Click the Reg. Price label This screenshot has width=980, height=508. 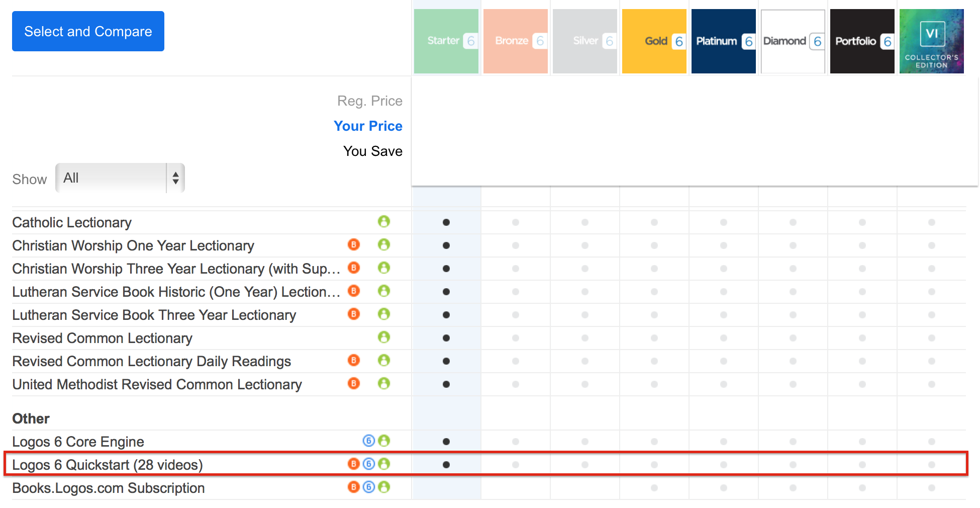click(370, 101)
